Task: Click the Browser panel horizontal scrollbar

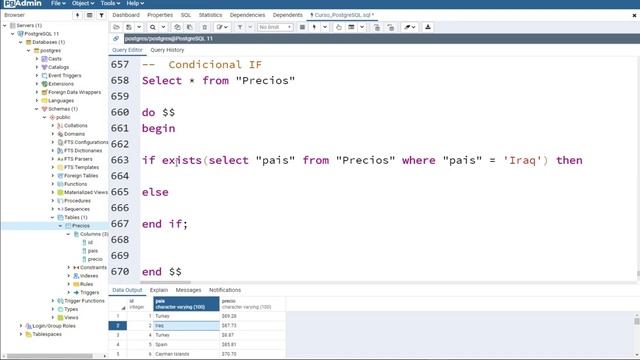Action: point(50,356)
